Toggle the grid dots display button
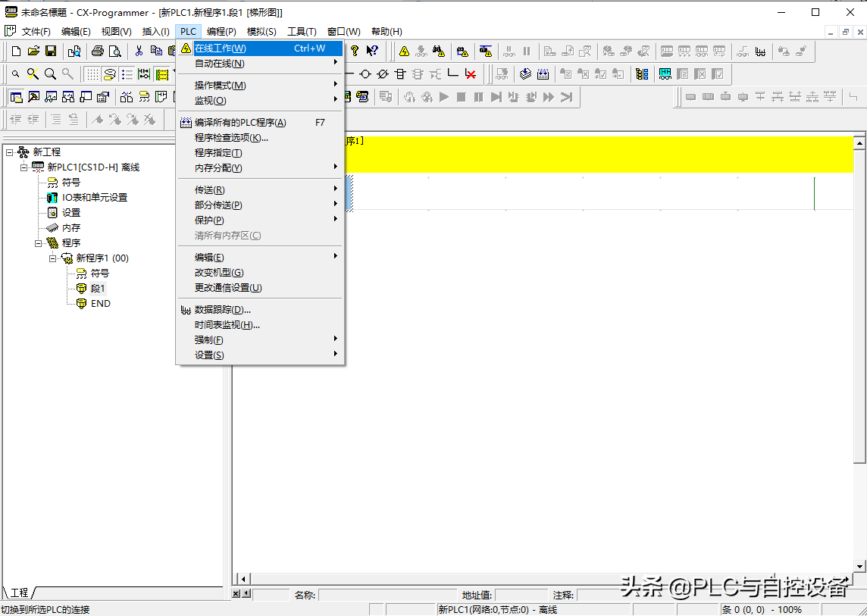The width and height of the screenshot is (867, 616). [x=92, y=73]
